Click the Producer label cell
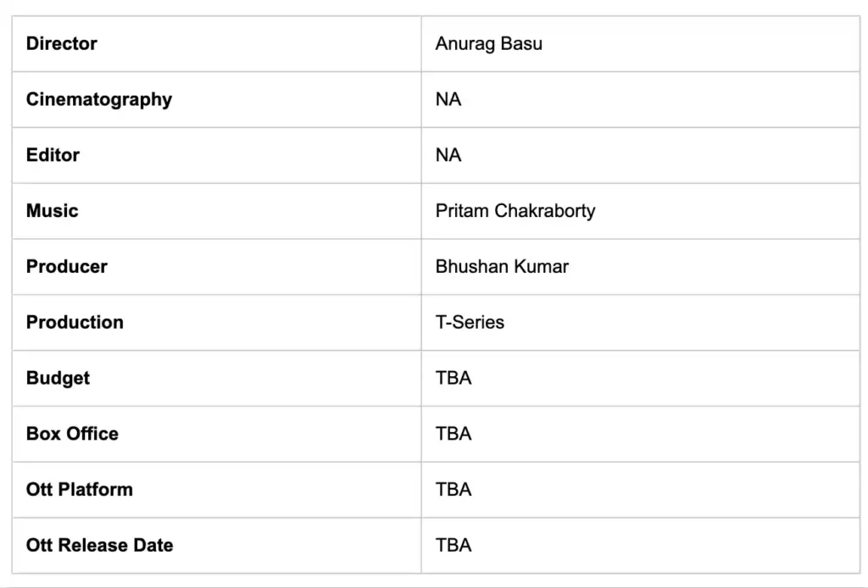The width and height of the screenshot is (868, 588). (66, 266)
